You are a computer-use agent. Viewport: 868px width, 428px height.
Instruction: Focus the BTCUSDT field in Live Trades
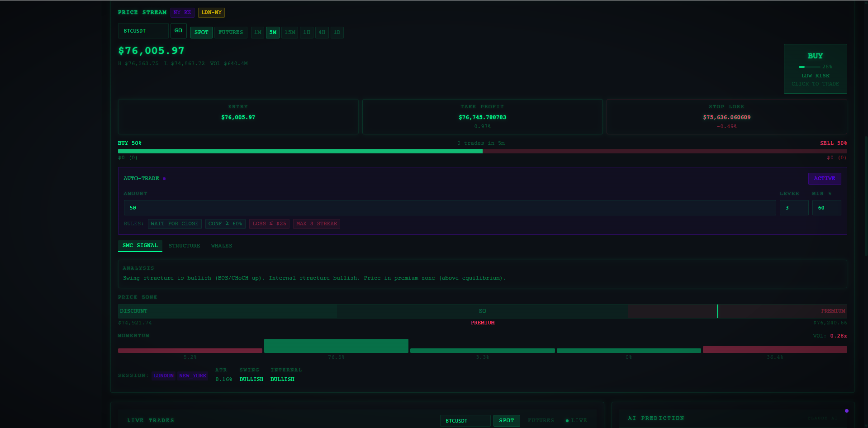(x=465, y=421)
